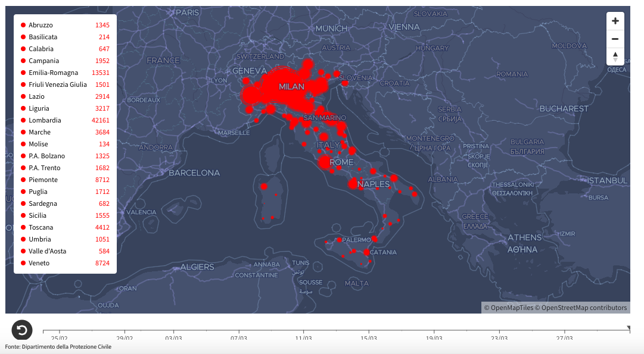
Task: Click the large red circle beside Rome
Action: point(325,162)
